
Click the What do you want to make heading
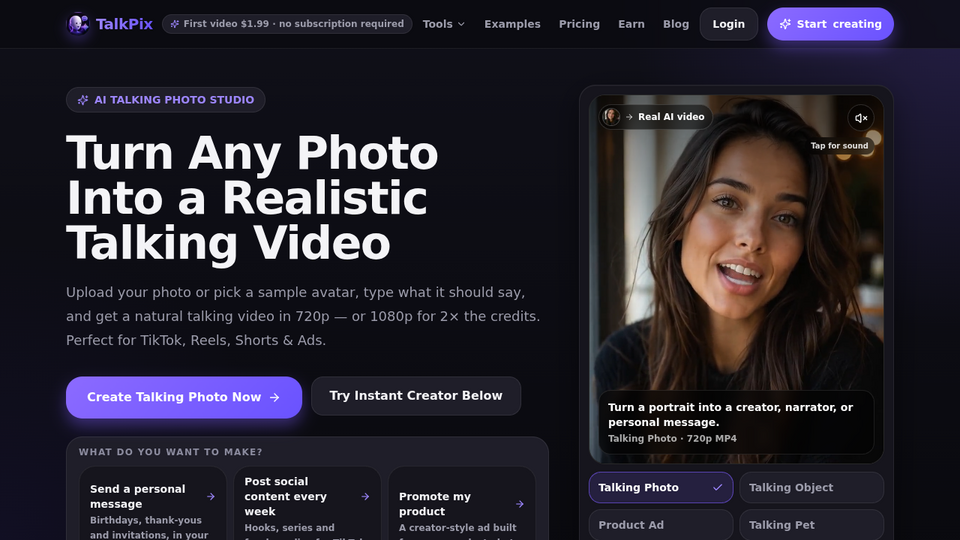pyautogui.click(x=170, y=452)
